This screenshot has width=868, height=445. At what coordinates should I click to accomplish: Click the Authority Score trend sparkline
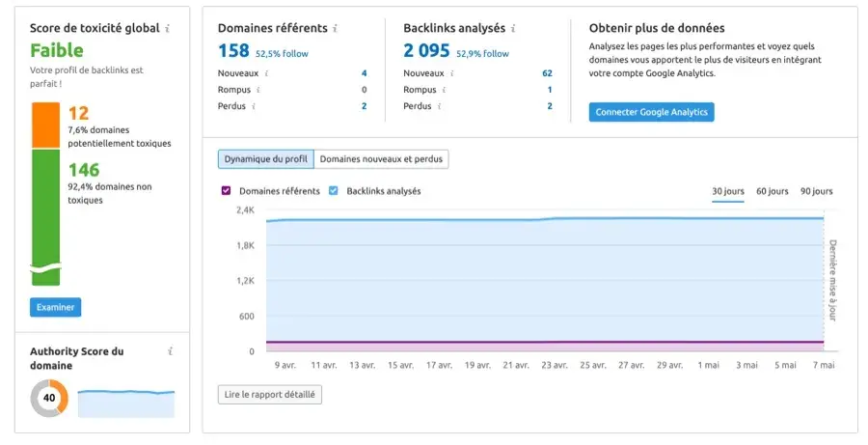coord(126,403)
